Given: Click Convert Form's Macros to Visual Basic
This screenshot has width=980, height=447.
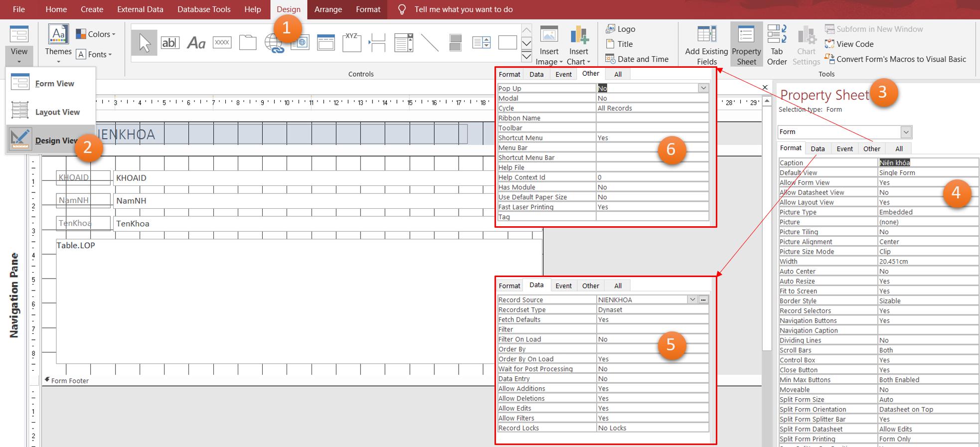Looking at the screenshot, I should (895, 59).
